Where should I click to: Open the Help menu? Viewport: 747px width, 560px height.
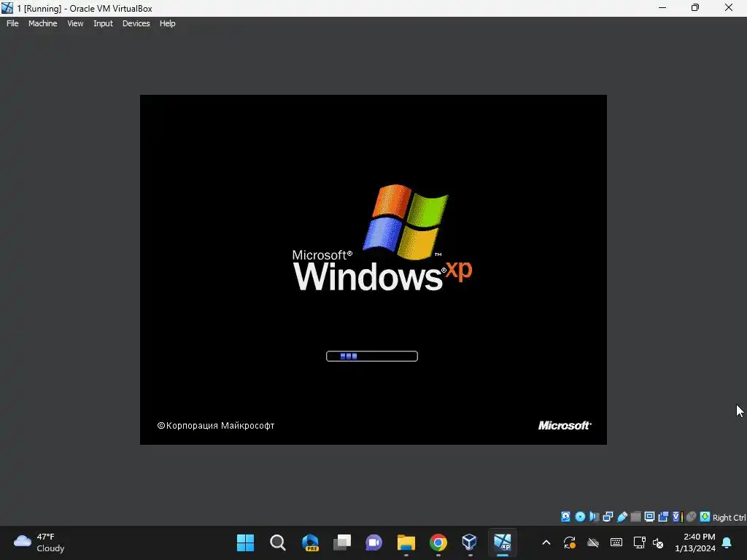167,23
